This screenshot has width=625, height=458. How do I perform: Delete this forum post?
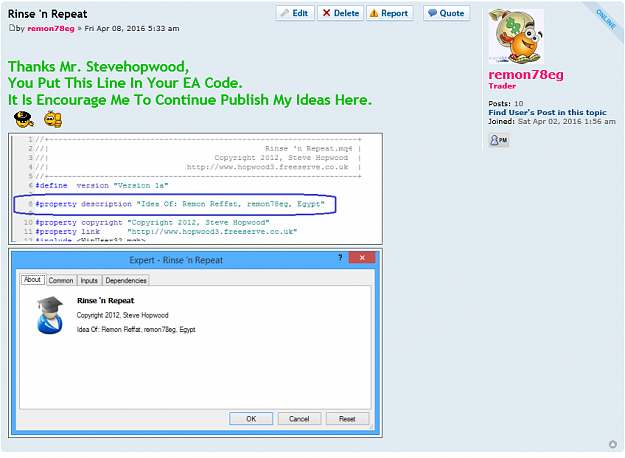(340, 13)
